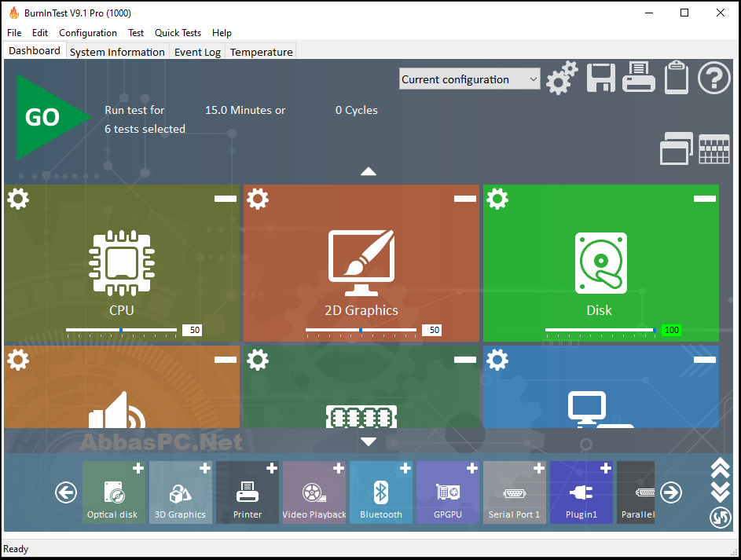The height and width of the screenshot is (560, 741).
Task: Switch to the Temperature tab
Action: [262, 52]
